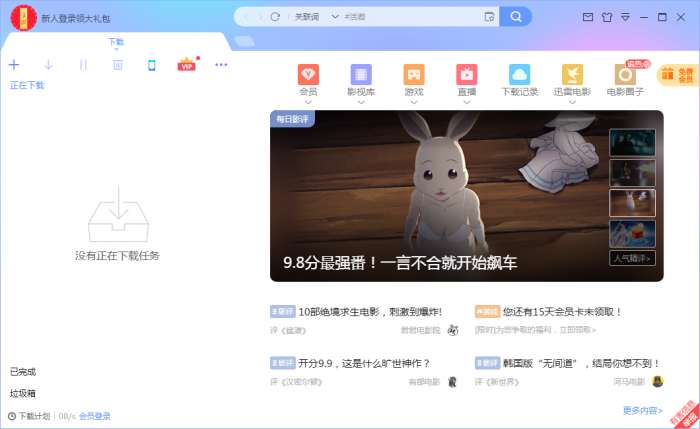Click the 更多内容> link
The width and height of the screenshot is (700, 429).
(x=642, y=410)
